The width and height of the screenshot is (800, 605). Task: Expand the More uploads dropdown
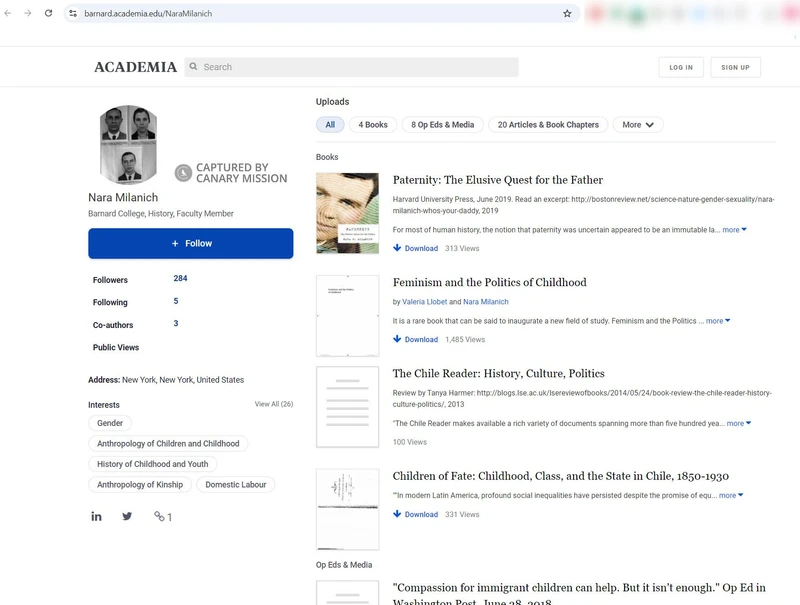tap(637, 125)
